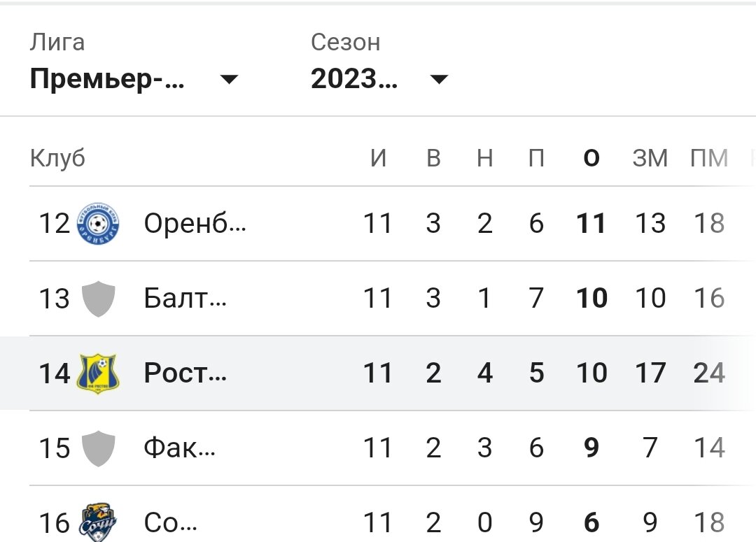756x542 pixels.
Task: Sort table by ЗМ column
Action: (x=651, y=158)
